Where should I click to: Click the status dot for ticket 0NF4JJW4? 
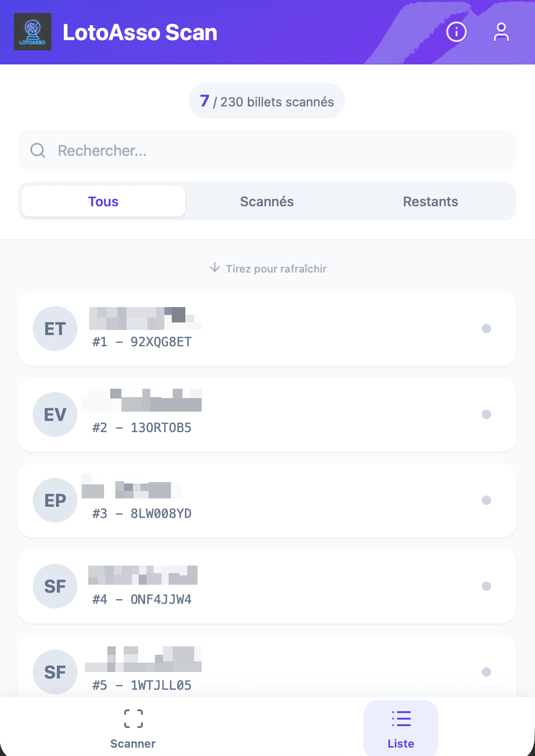coord(486,586)
